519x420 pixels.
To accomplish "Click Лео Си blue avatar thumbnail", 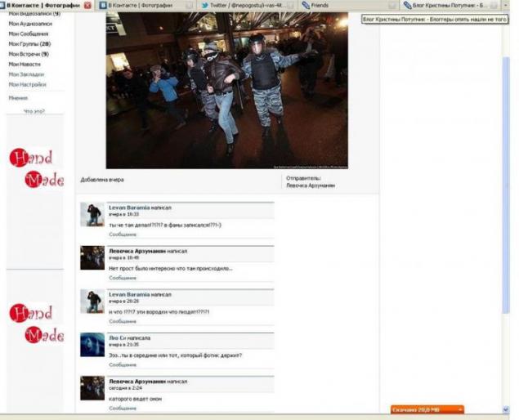I will coord(92,345).
